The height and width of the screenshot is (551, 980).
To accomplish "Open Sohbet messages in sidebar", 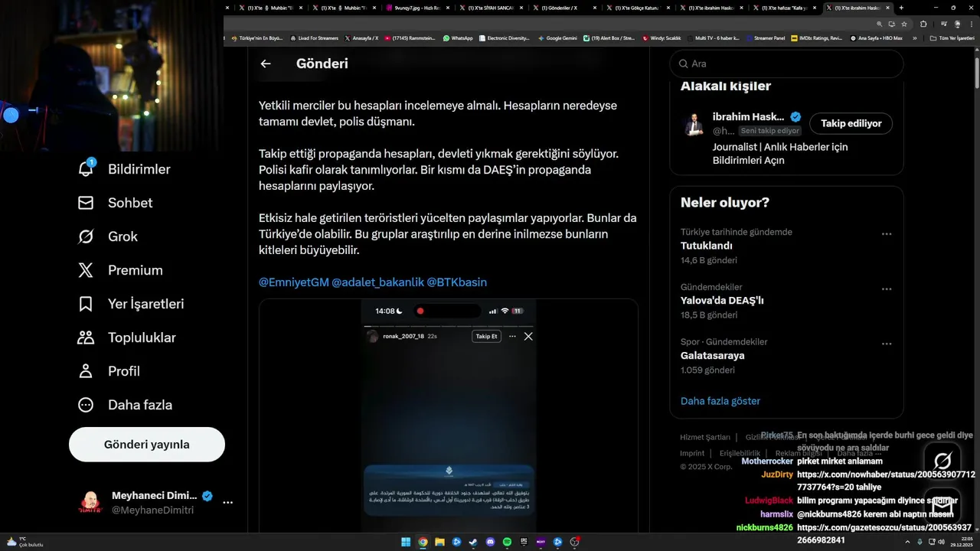I will pos(115,203).
